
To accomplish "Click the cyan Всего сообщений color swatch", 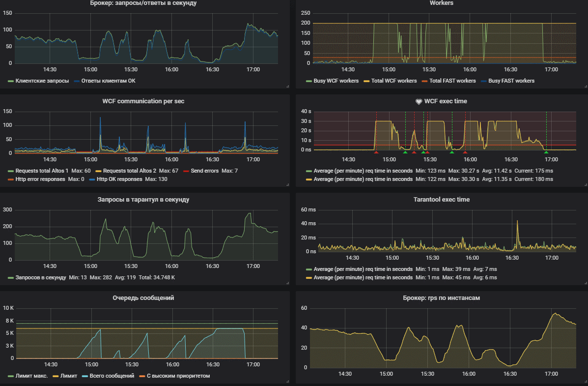I will point(85,376).
